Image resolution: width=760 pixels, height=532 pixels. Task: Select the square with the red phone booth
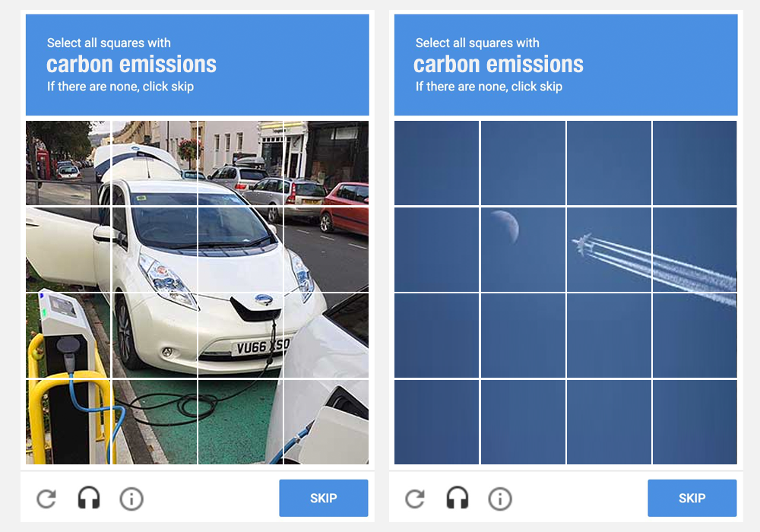[x=68, y=163]
